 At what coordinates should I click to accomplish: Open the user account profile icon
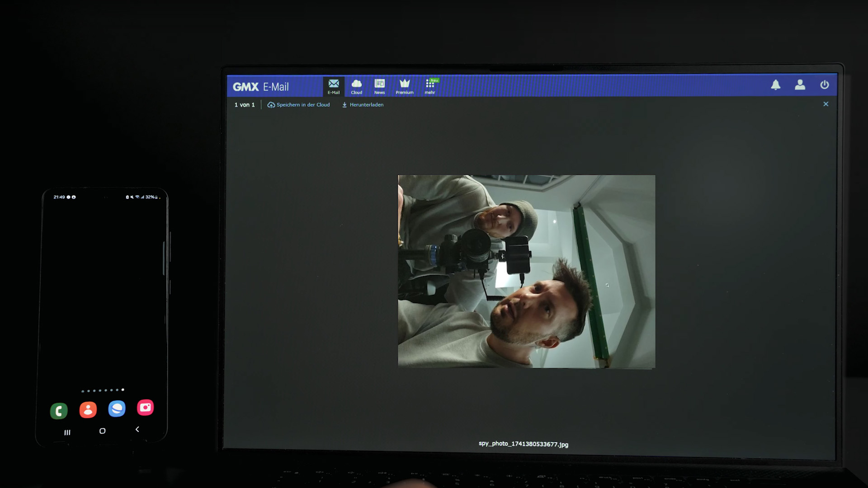pyautogui.click(x=800, y=85)
